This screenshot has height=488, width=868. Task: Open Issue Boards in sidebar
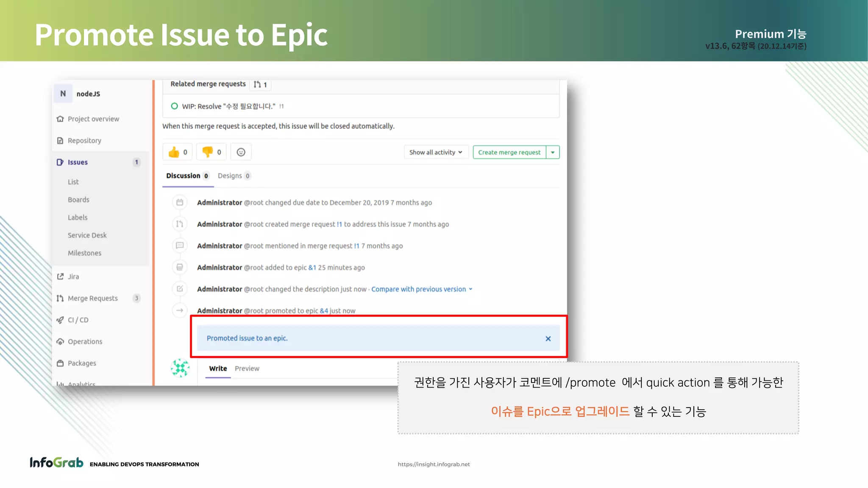pos(78,200)
